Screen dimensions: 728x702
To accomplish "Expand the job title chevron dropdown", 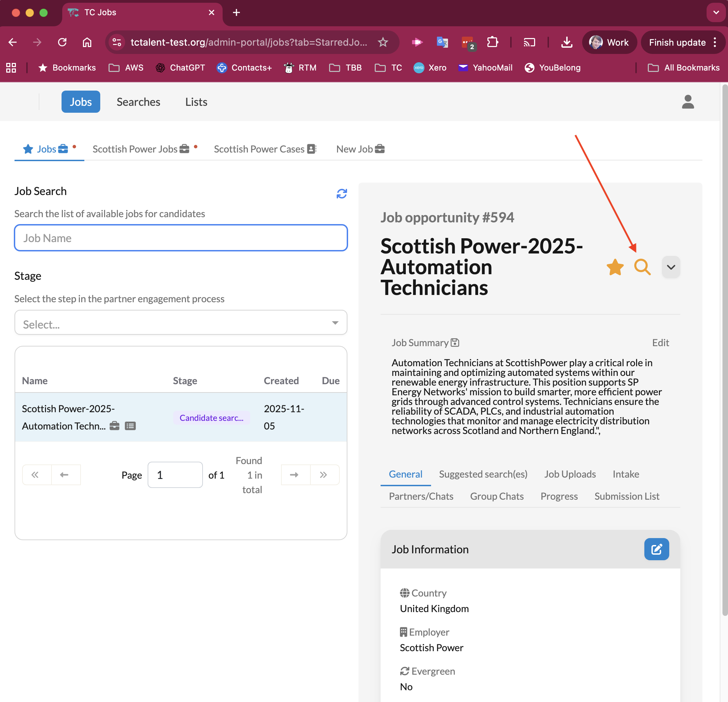I will tap(670, 267).
